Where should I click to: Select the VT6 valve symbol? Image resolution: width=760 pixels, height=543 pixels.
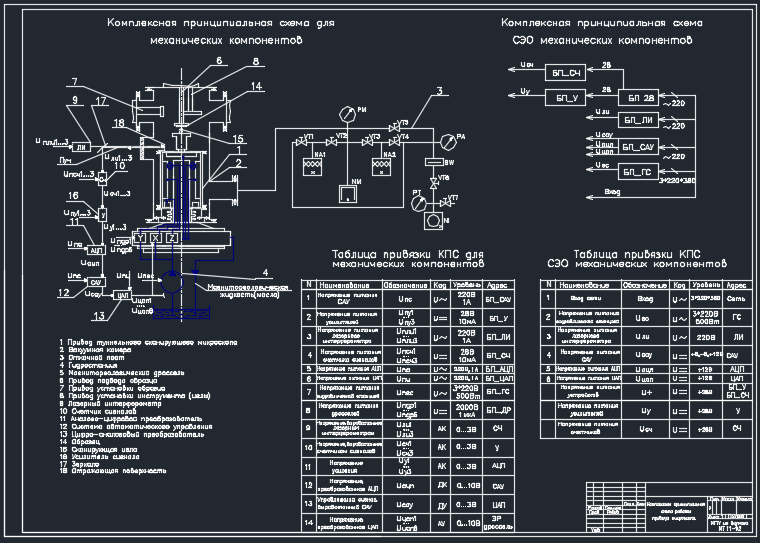point(434,183)
